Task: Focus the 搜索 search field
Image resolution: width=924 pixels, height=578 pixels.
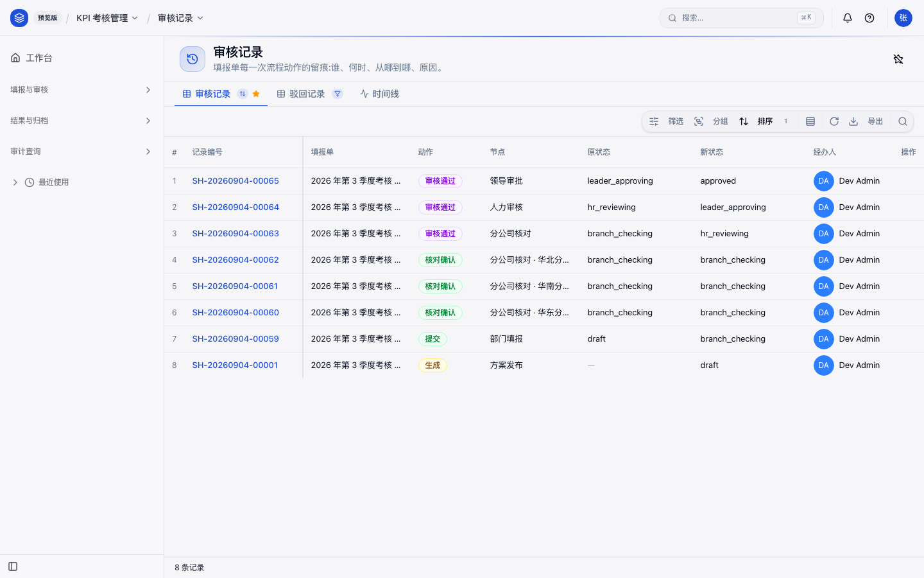Action: coord(741,18)
